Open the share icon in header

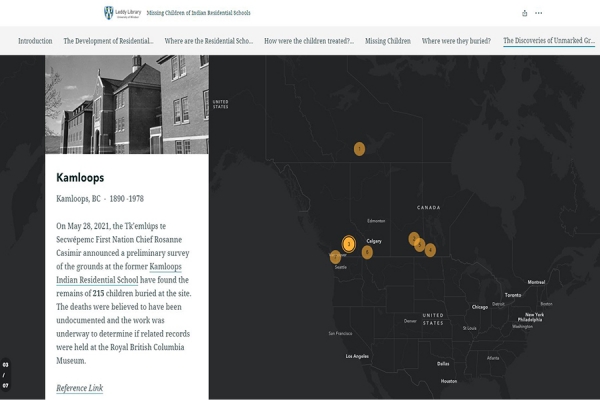[x=525, y=13]
